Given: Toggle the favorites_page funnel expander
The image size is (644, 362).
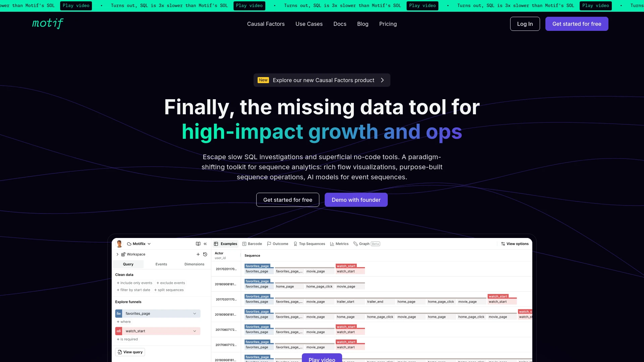Looking at the screenshot, I should click(x=194, y=313).
